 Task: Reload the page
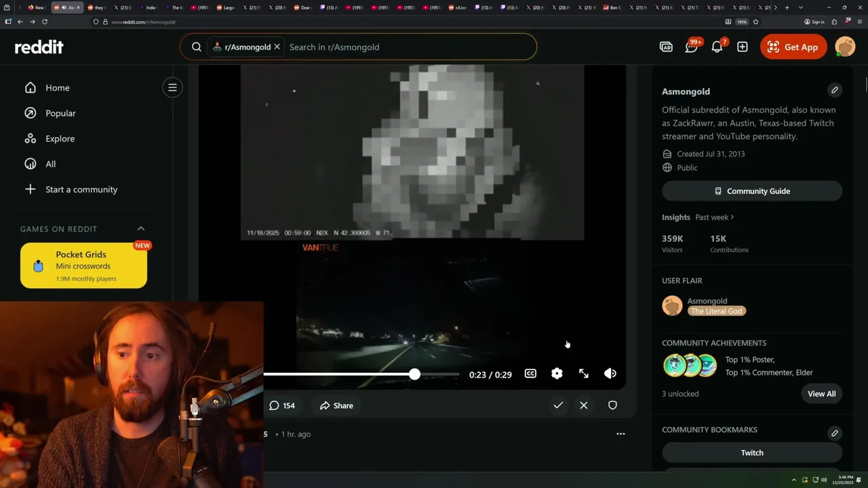[45, 22]
